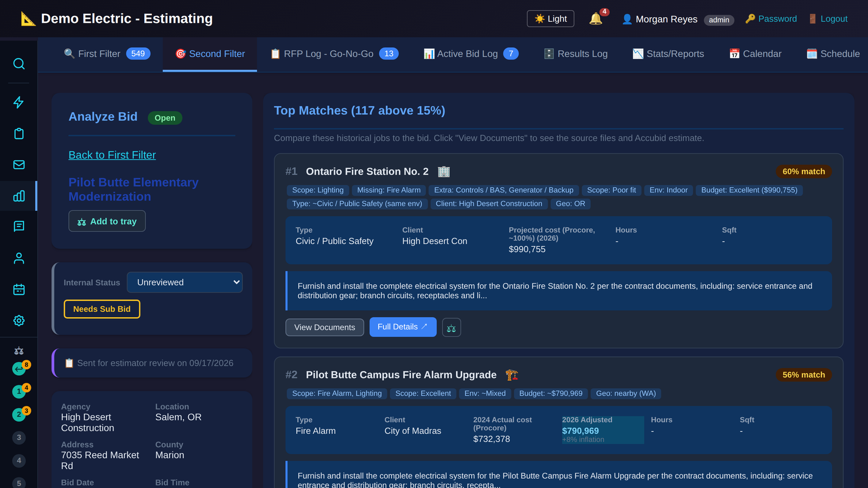Open the search icon in the sidebar

point(18,64)
